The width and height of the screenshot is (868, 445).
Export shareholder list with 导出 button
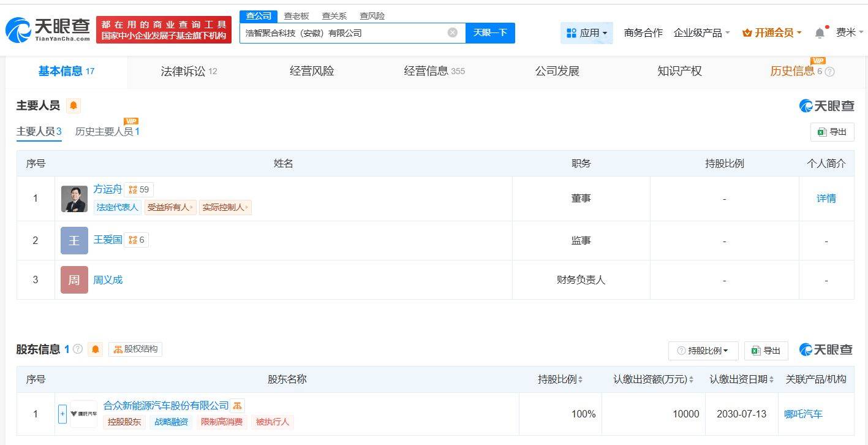[766, 351]
